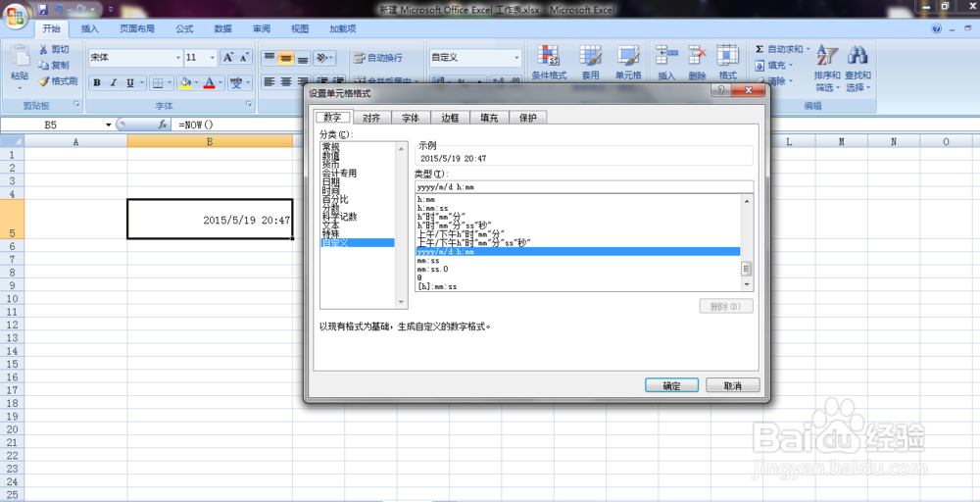This screenshot has width=980, height=502.
Task: Open number format 自定义 dropdown
Action: pyautogui.click(x=516, y=58)
